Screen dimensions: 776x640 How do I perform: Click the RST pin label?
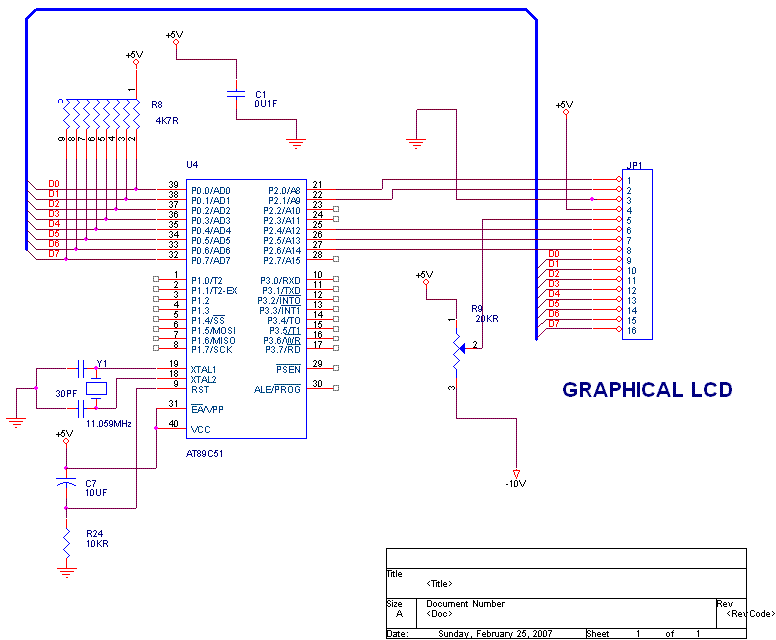point(200,390)
